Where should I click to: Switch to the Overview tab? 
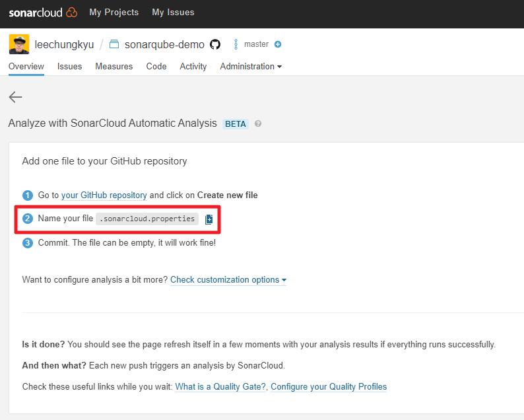click(x=26, y=66)
